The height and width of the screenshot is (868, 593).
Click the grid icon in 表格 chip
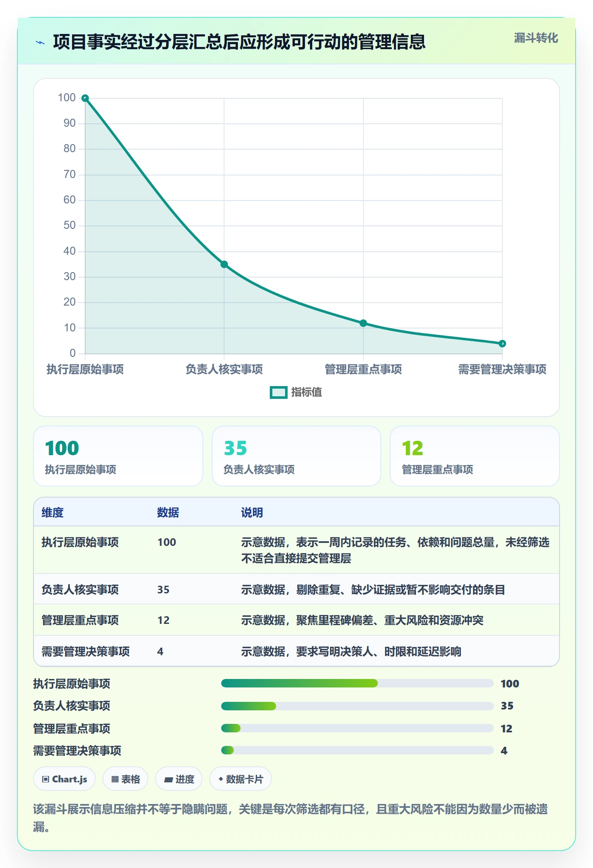point(115,779)
